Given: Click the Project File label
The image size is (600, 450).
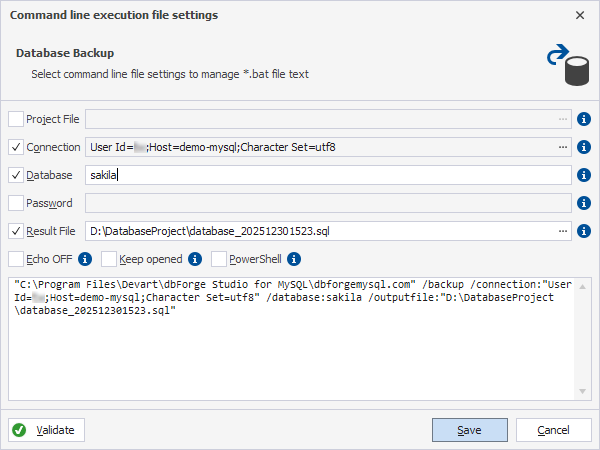Looking at the screenshot, I should [x=53, y=119].
